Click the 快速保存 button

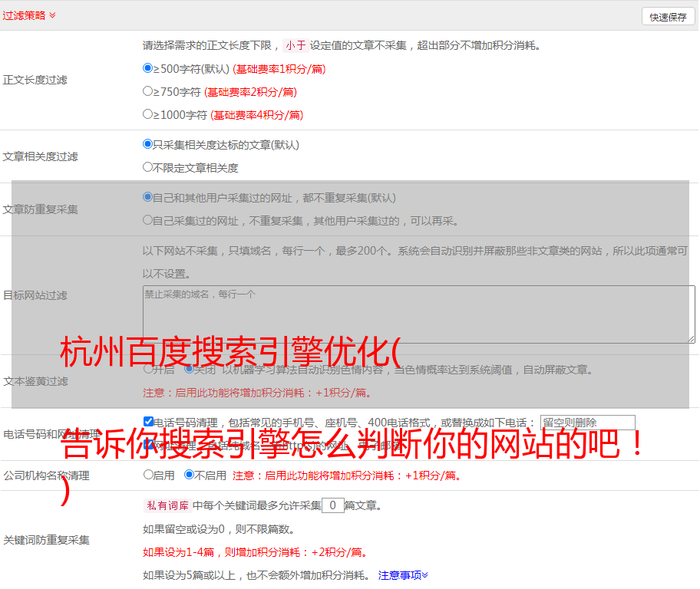tap(668, 17)
